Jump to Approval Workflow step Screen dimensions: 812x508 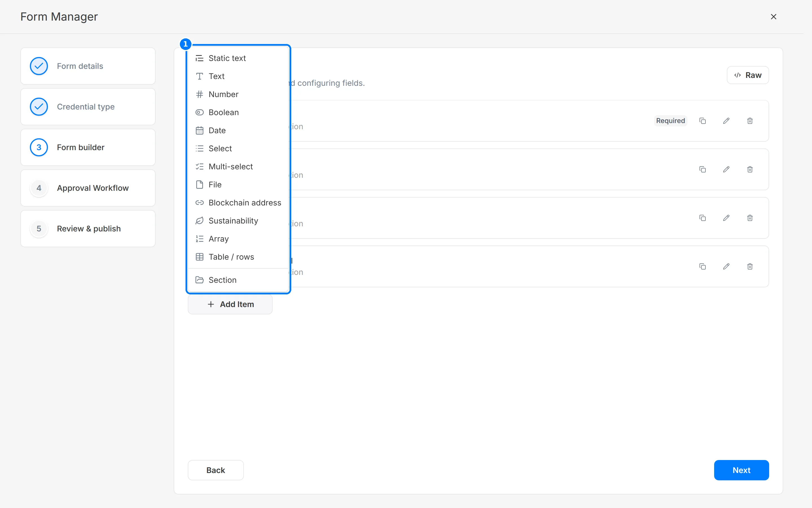point(88,188)
